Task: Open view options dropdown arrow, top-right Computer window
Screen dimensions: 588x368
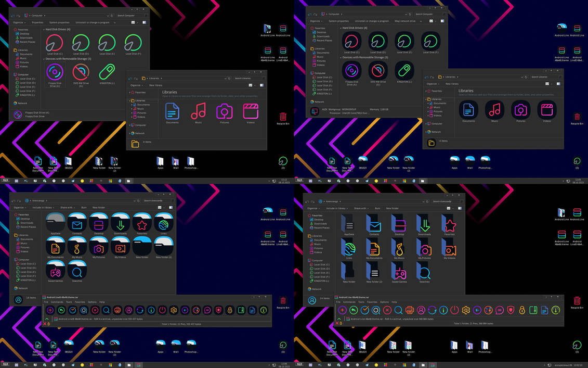Action: 436,21
